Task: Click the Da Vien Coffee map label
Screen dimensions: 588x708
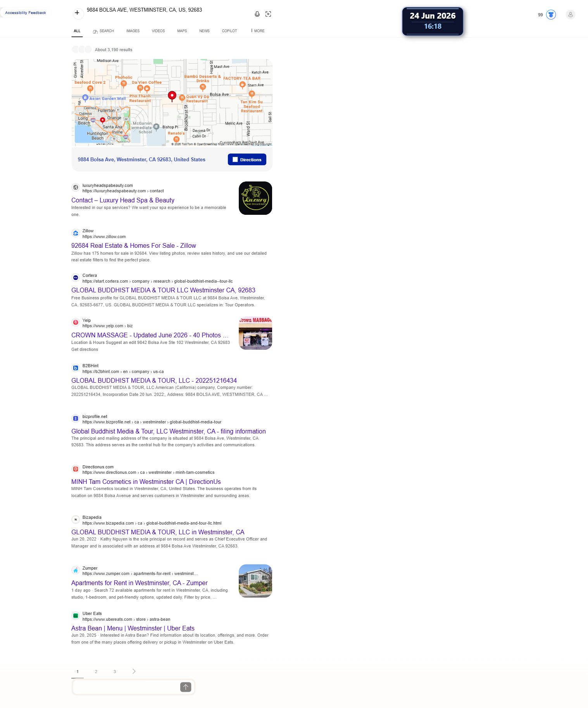Action: [x=147, y=82]
